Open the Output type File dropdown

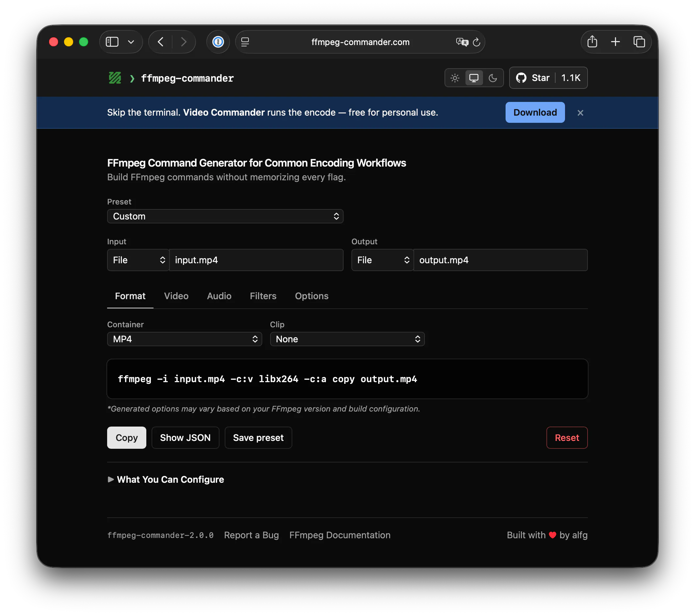click(382, 260)
